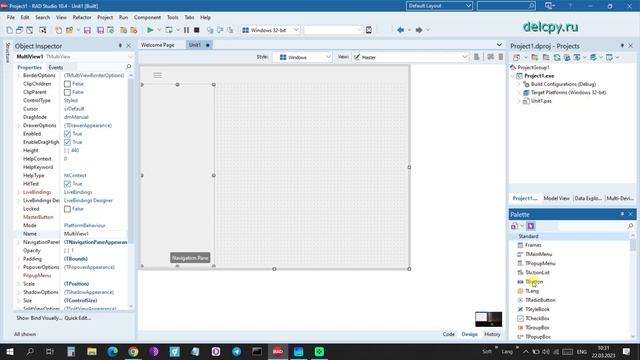Expand the Target Platforms node
The height and width of the screenshot is (360, 640).
(x=519, y=93)
